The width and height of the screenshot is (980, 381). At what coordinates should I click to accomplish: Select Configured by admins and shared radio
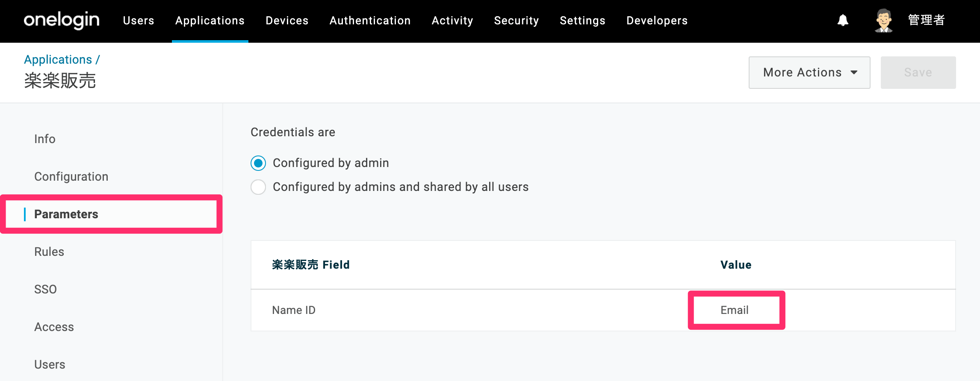pyautogui.click(x=258, y=187)
